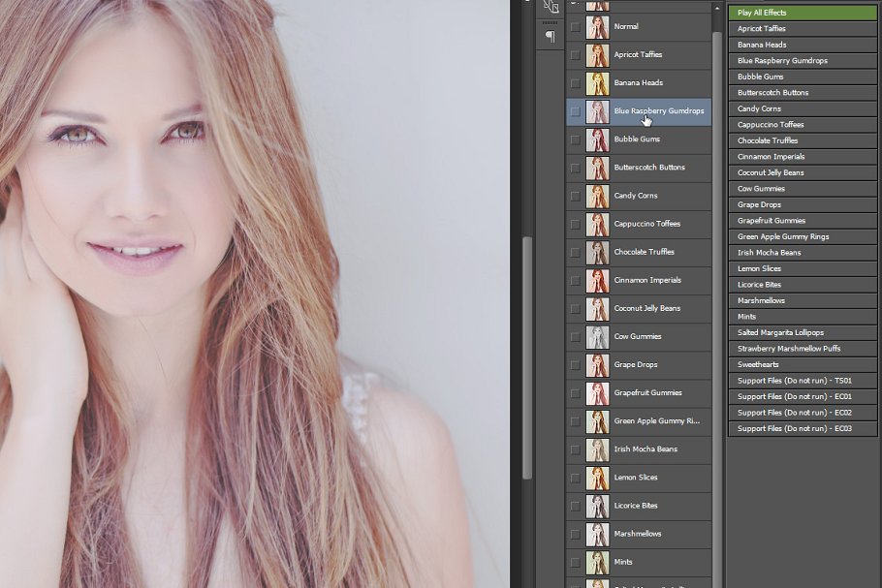The image size is (882, 588).
Task: Click the Support Files TS01 action button
Action: tap(803, 381)
